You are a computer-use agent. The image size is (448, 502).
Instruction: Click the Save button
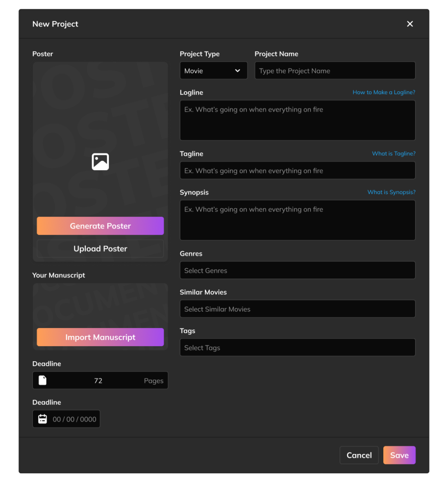(x=399, y=455)
